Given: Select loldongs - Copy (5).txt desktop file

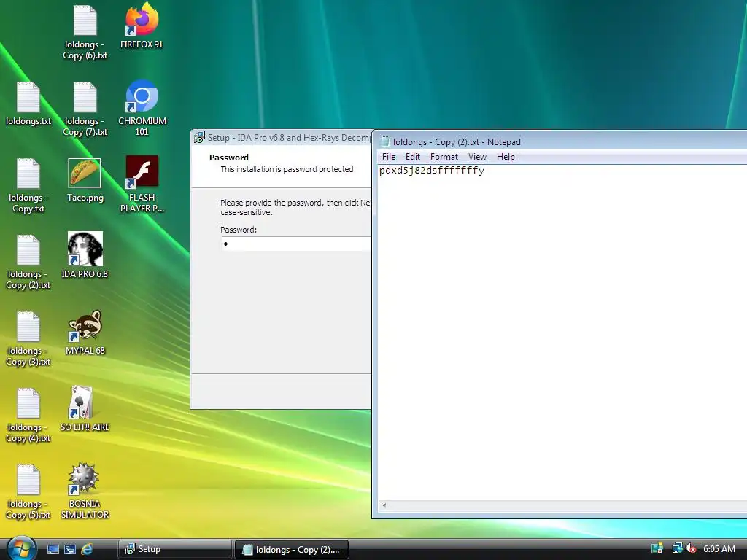Looking at the screenshot, I should pyautogui.click(x=28, y=492).
